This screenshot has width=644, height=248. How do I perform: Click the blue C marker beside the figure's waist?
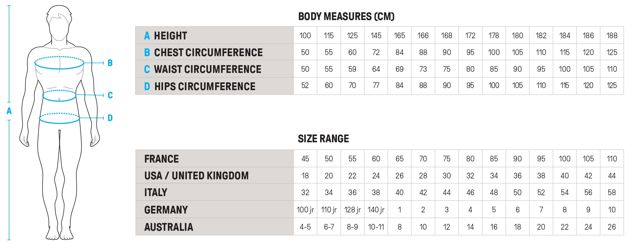pyautogui.click(x=110, y=95)
